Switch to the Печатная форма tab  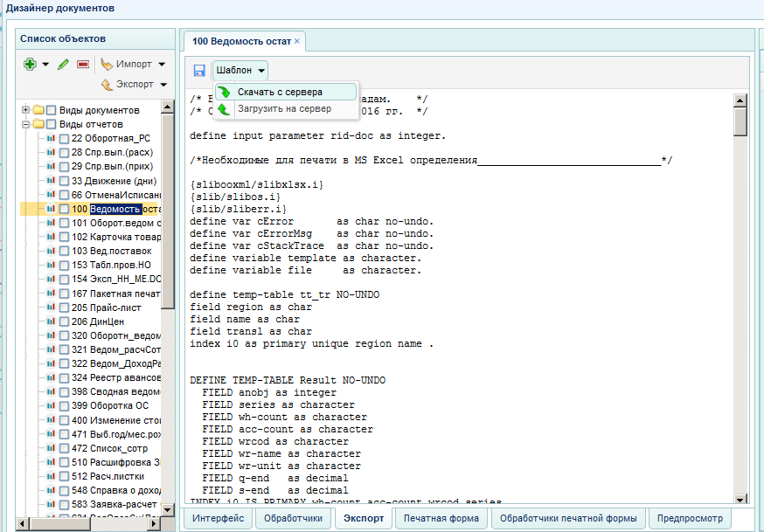point(441,518)
